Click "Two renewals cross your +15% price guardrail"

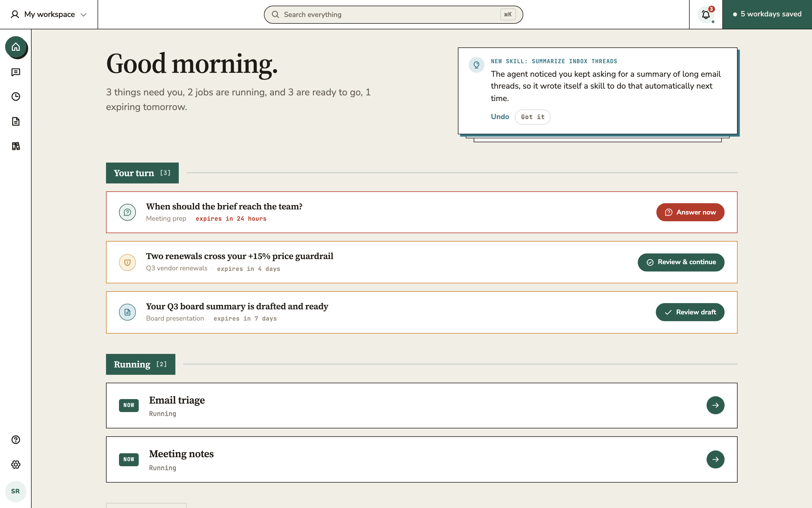click(x=240, y=256)
